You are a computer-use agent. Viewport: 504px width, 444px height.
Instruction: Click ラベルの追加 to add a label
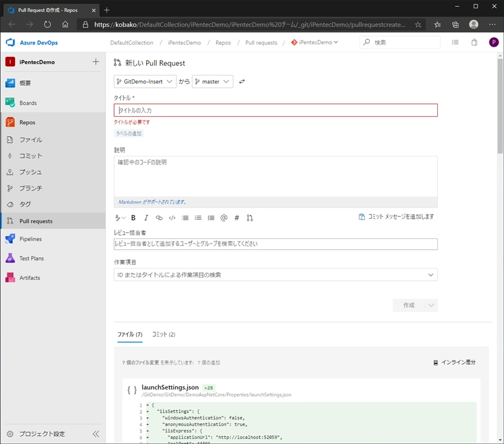coord(129,134)
